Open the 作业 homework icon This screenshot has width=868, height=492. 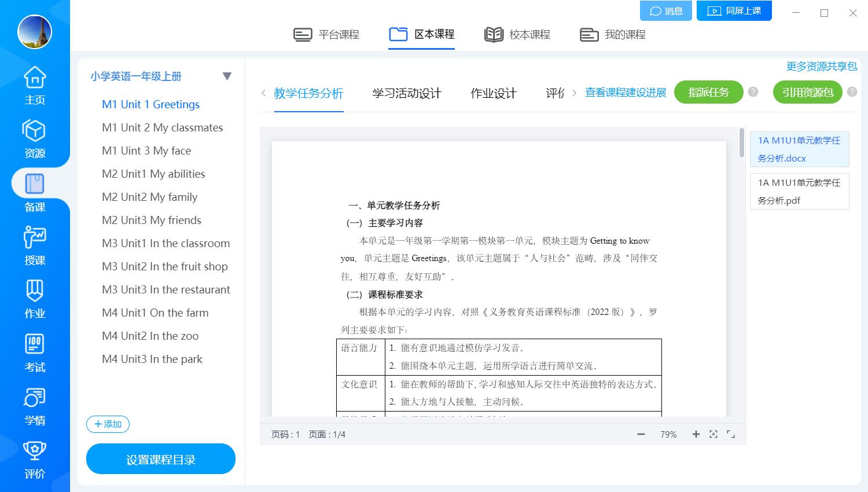coord(35,299)
